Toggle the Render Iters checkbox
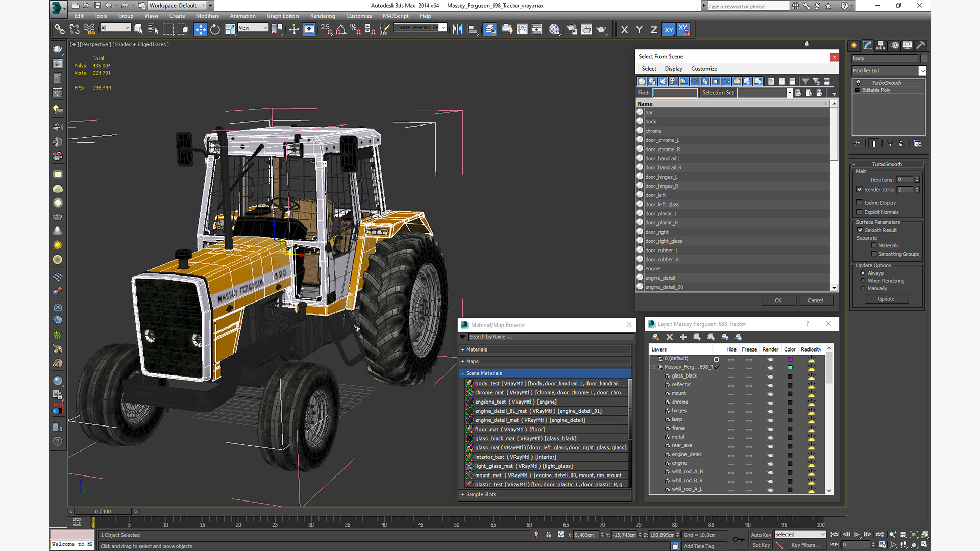 click(860, 190)
